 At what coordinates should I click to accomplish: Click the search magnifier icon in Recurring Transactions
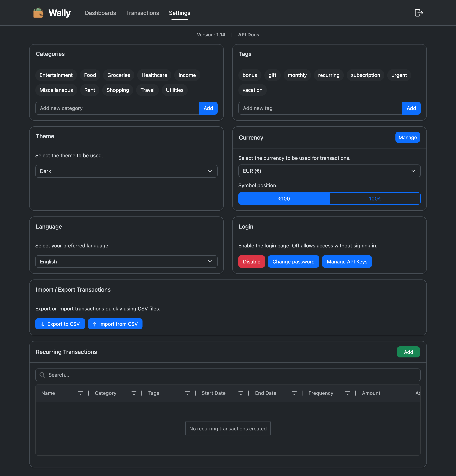coord(42,375)
